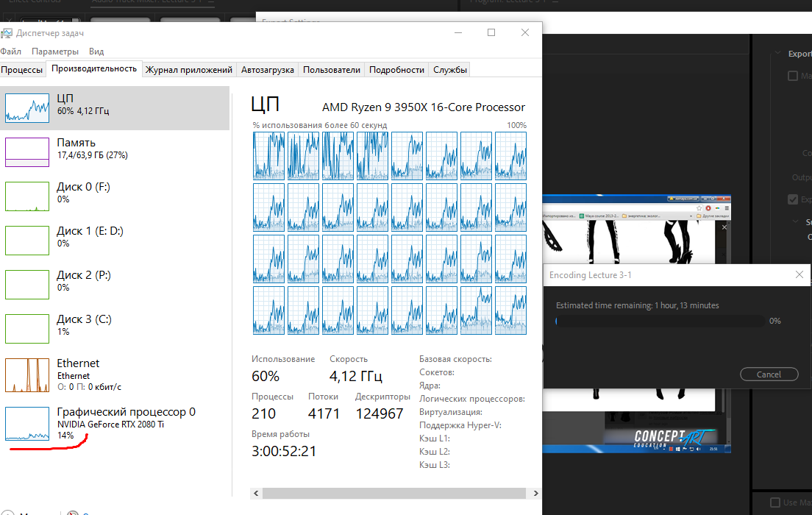Switch to the Процессы tab
This screenshot has width=812, height=515.
pyautogui.click(x=22, y=70)
